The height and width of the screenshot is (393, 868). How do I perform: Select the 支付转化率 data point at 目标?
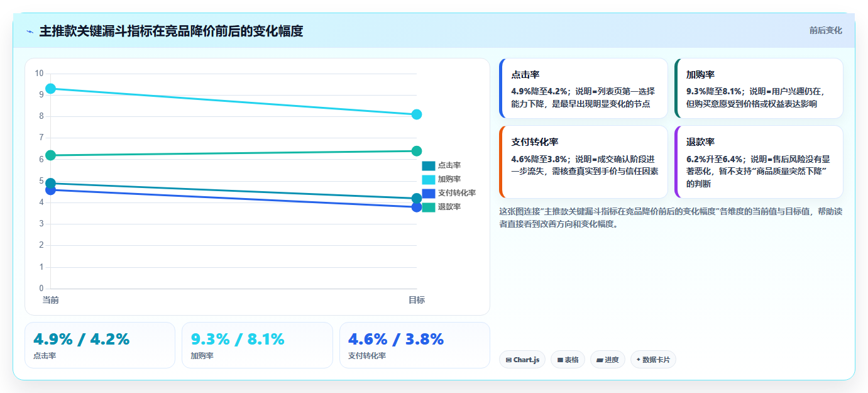tap(416, 207)
